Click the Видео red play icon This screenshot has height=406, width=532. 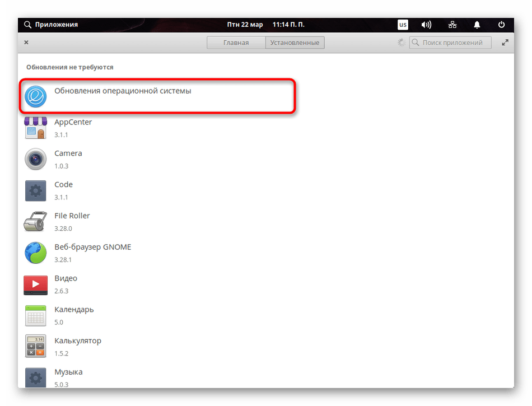(36, 284)
